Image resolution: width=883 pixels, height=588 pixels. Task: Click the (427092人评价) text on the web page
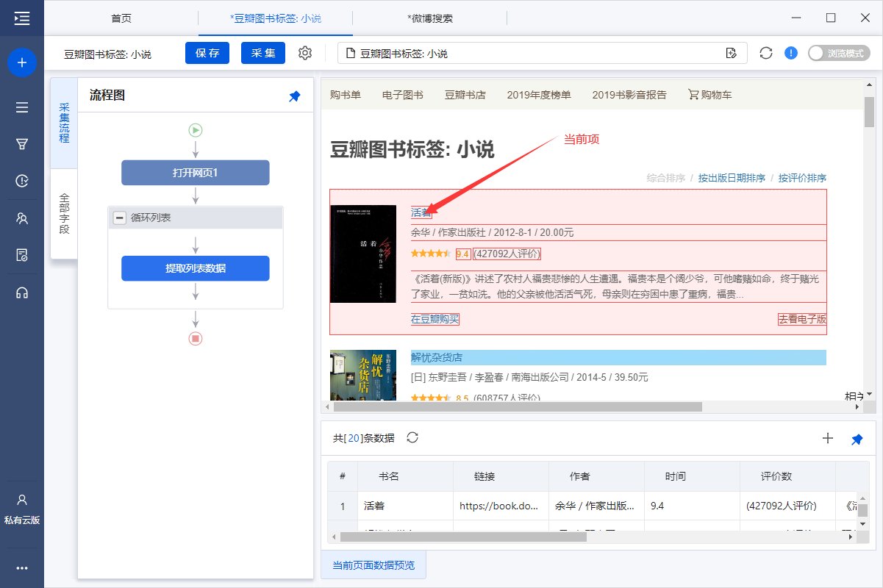507,254
